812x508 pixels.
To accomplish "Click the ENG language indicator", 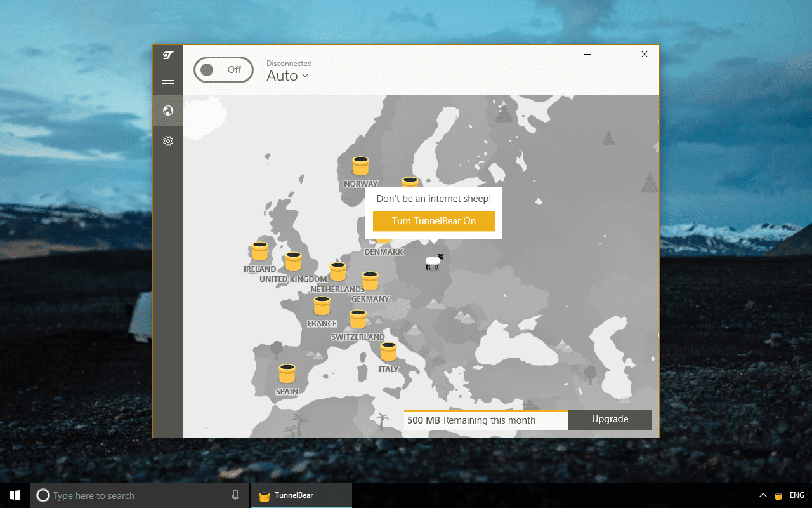I will pos(797,495).
